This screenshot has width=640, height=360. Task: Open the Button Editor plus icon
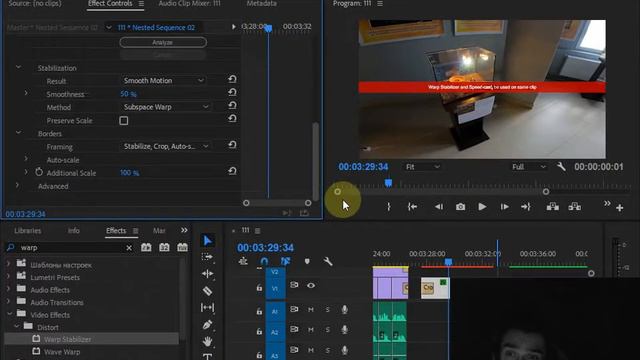point(620,208)
